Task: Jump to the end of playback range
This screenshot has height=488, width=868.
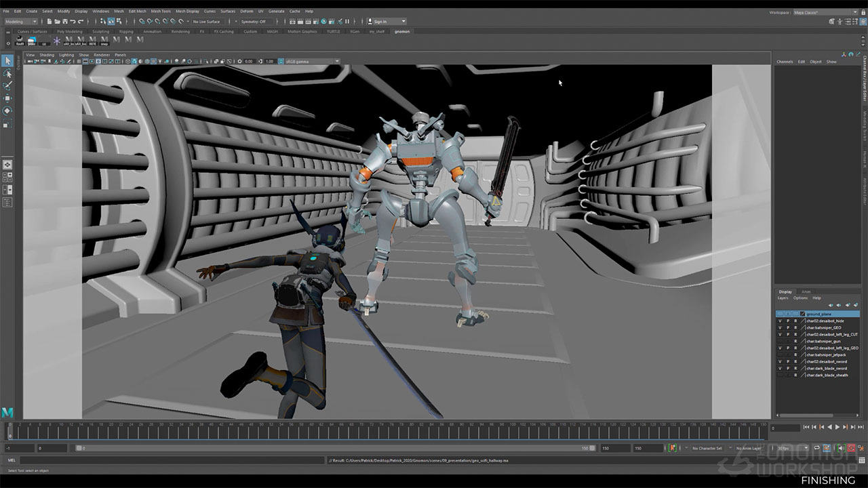Action: pos(860,427)
